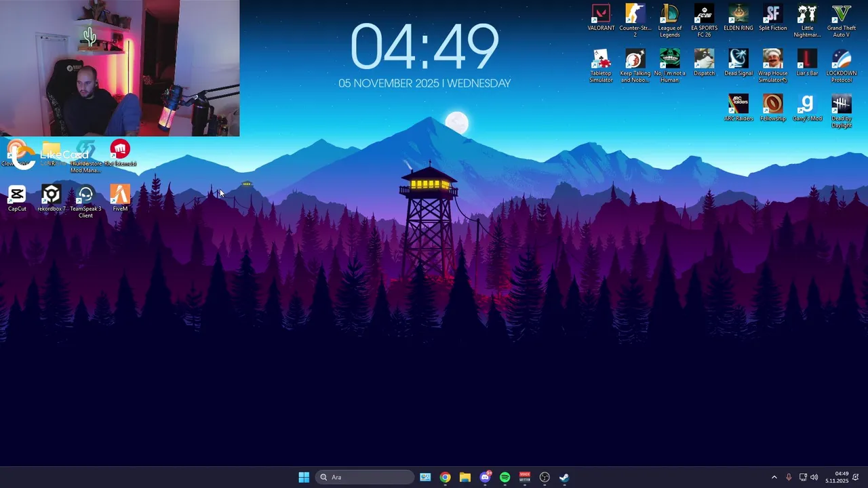
Task: Click LOCKDOWN Protocol desktop icon
Action: 842,66
